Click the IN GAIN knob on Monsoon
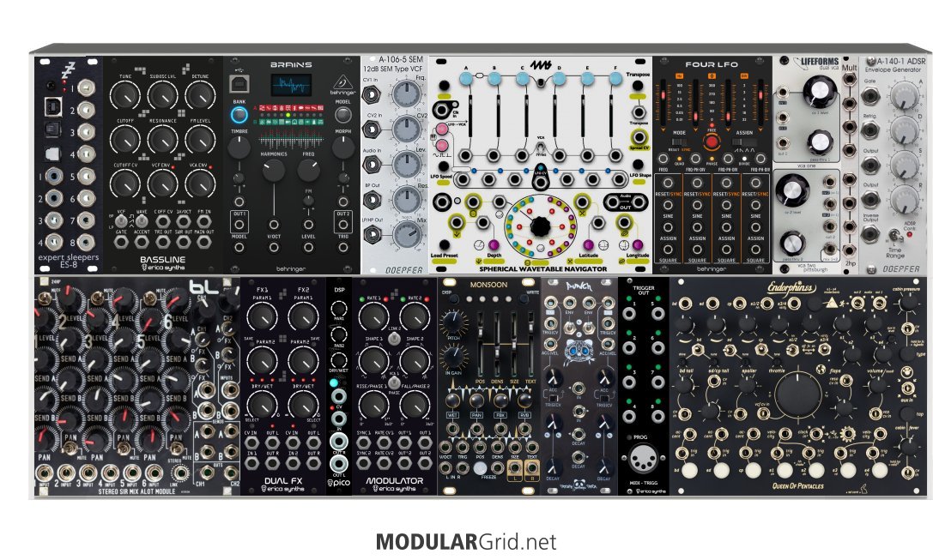933x560 pixels. point(453,356)
